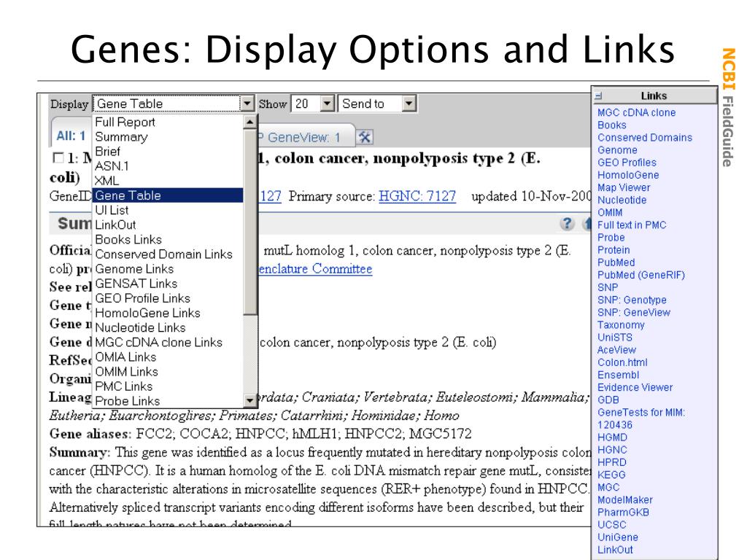Open SNP: Genotype link
747x560 pixels.
click(632, 300)
